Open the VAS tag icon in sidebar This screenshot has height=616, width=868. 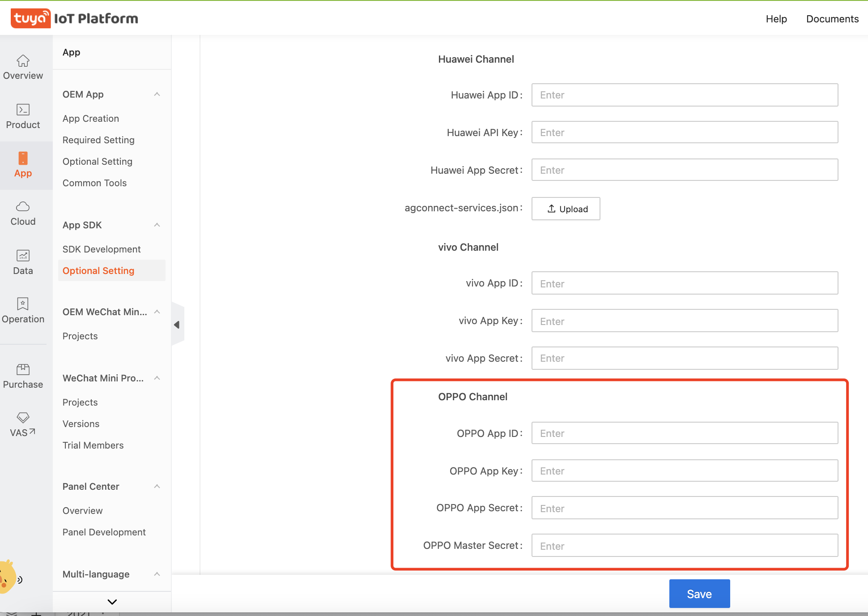(x=23, y=418)
